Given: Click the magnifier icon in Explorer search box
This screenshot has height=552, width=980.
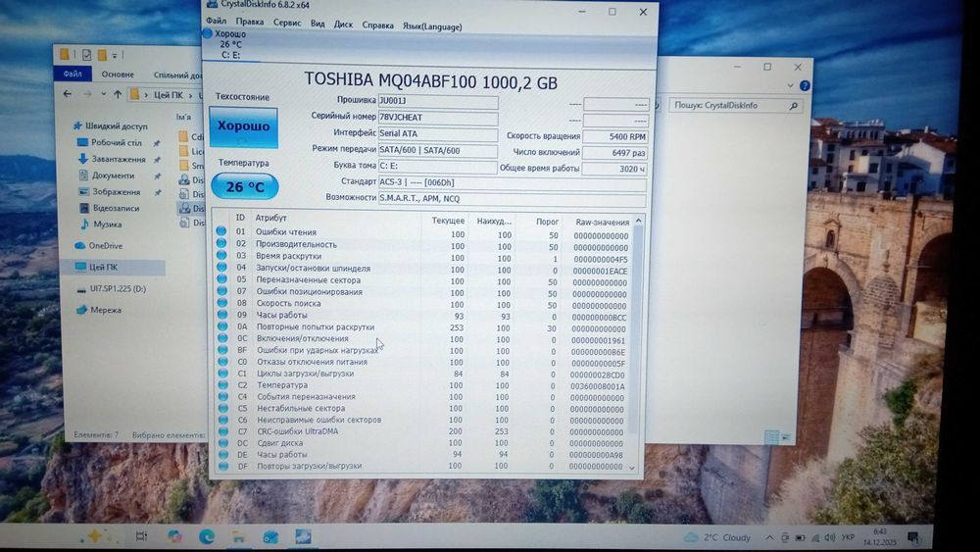Looking at the screenshot, I should click(793, 106).
